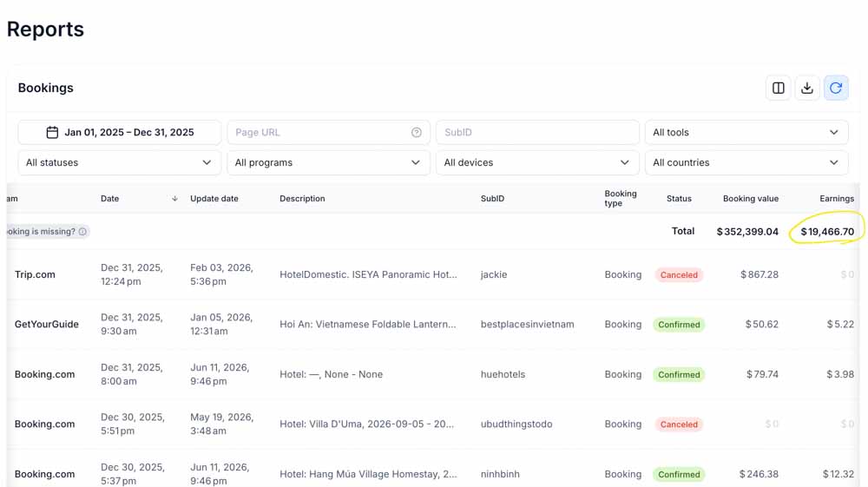Download the bookings report
The image size is (868, 487).
click(807, 88)
